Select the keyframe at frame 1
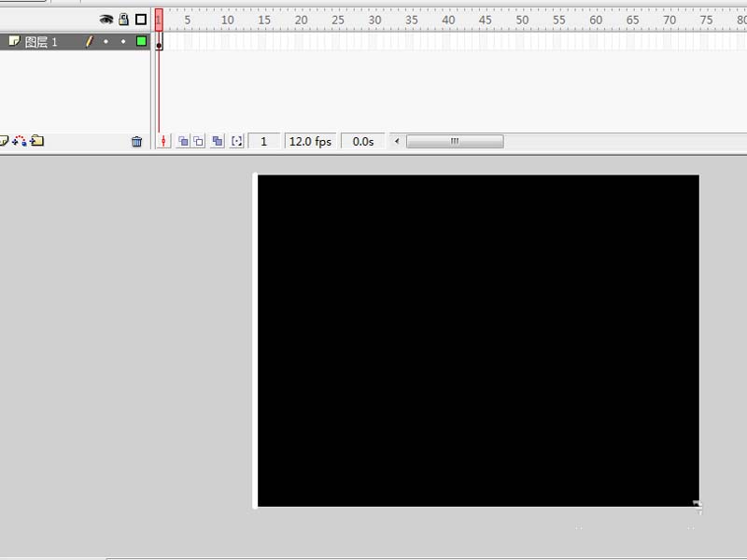 coord(159,42)
